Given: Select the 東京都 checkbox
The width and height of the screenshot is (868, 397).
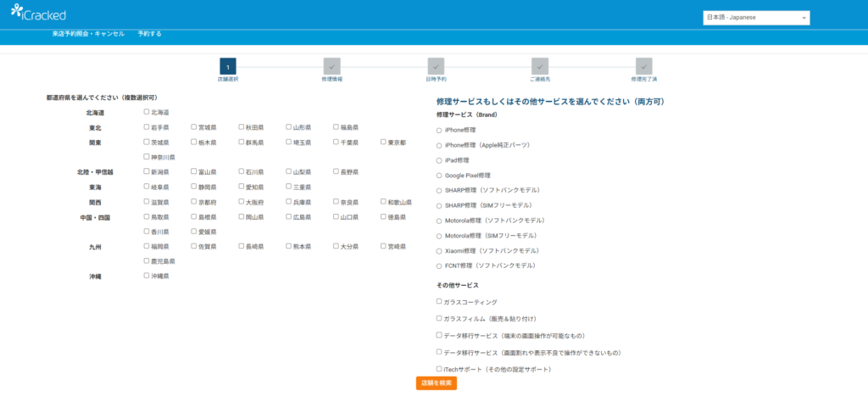Looking at the screenshot, I should pos(383,142).
